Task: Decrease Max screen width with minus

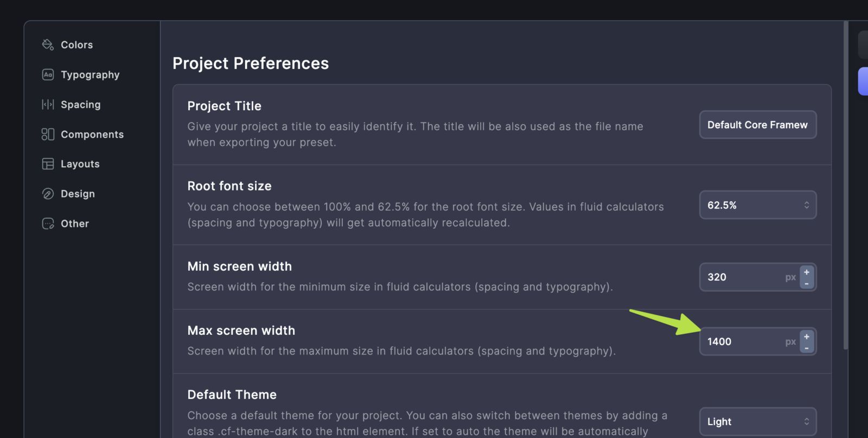Action: click(807, 348)
